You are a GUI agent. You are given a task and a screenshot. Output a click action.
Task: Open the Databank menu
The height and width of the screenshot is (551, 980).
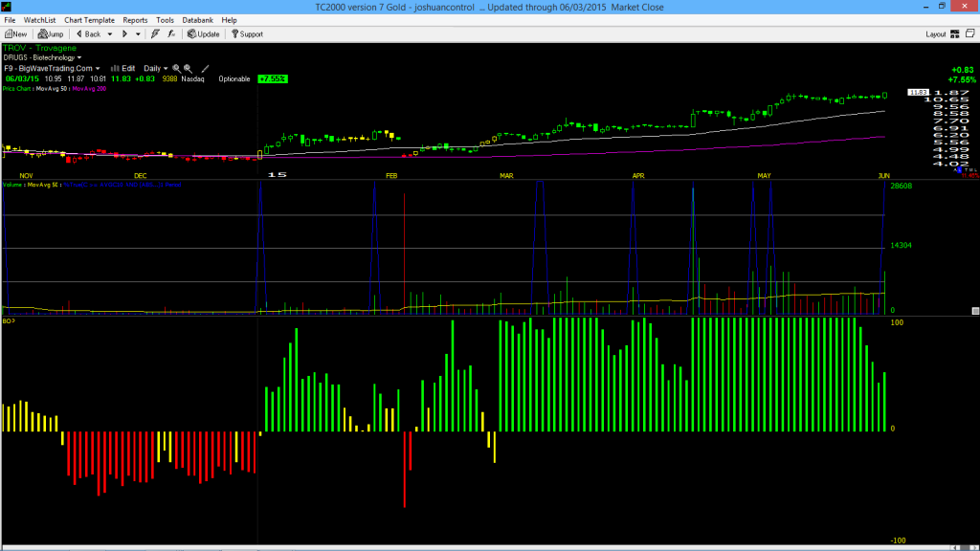click(x=197, y=20)
